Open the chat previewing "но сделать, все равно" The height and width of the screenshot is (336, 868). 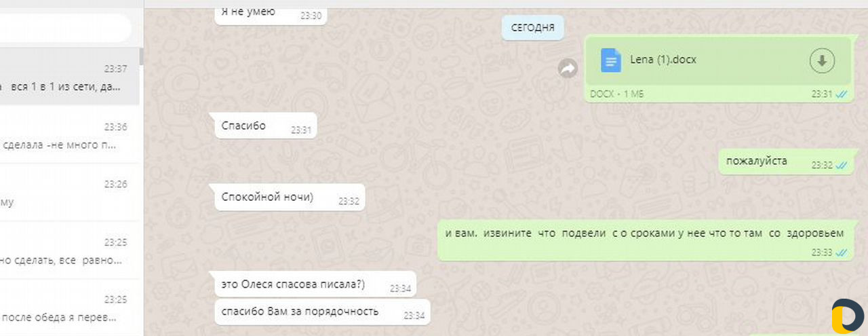[x=70, y=250]
